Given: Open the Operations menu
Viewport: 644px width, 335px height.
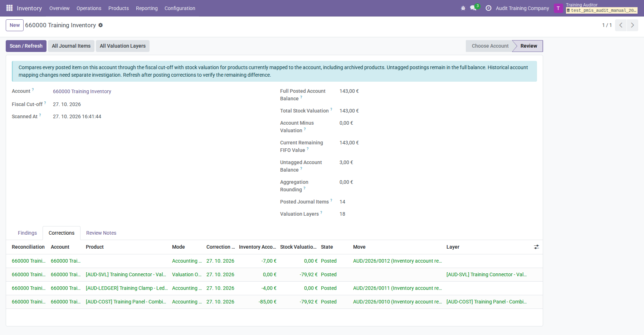Looking at the screenshot, I should 89,8.
